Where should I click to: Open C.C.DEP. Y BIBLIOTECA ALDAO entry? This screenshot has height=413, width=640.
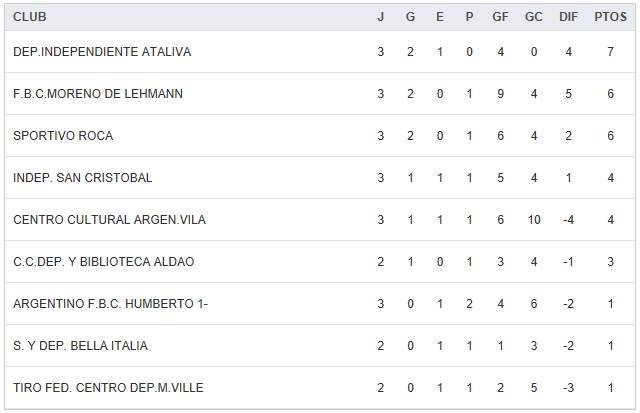[104, 262]
